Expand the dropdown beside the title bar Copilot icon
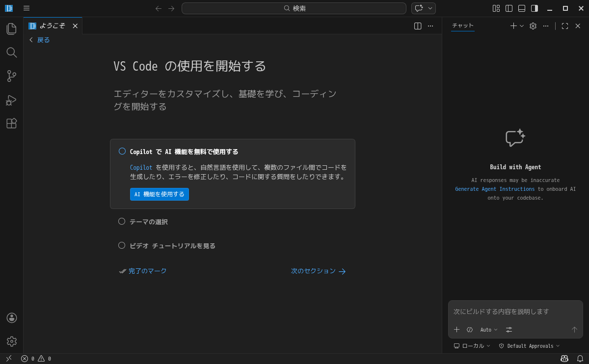Screen dimensions: 589x364 430,8
